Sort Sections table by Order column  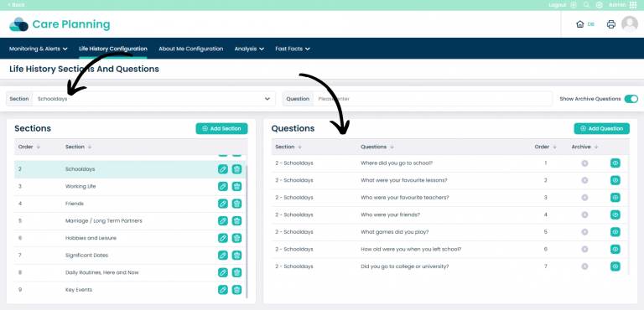coord(29,147)
